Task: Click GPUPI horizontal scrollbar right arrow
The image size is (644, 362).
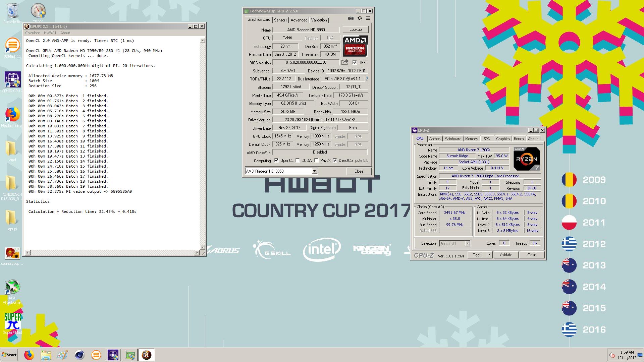Action: point(198,253)
